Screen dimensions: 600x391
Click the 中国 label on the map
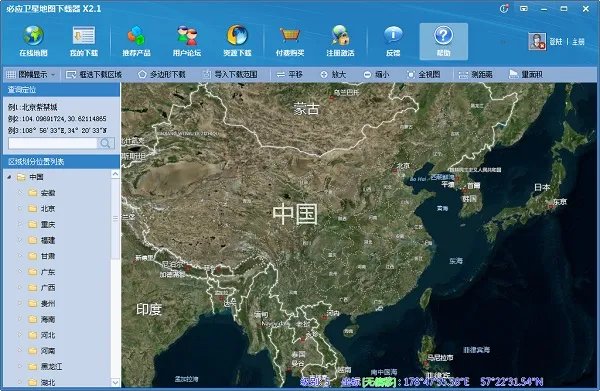pyautogui.click(x=295, y=213)
